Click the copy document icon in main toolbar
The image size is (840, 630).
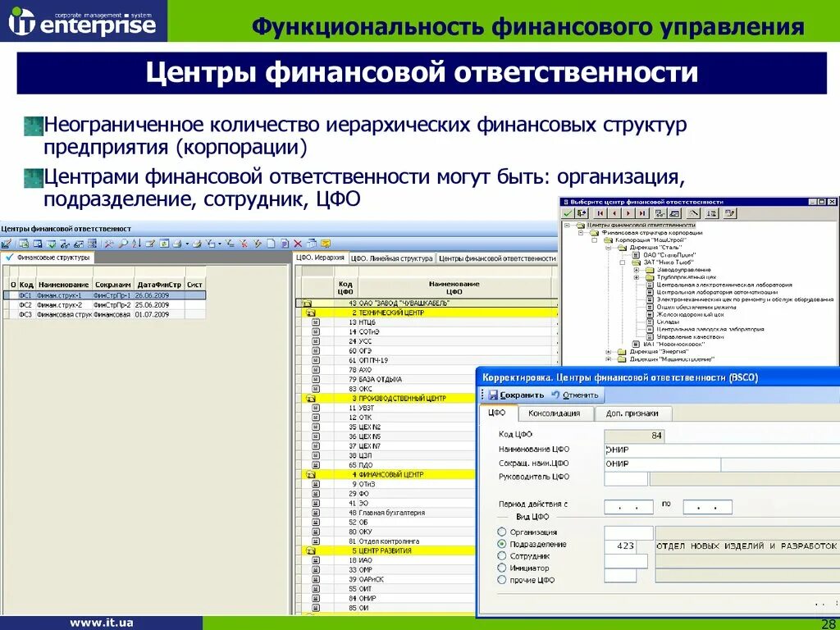click(285, 244)
